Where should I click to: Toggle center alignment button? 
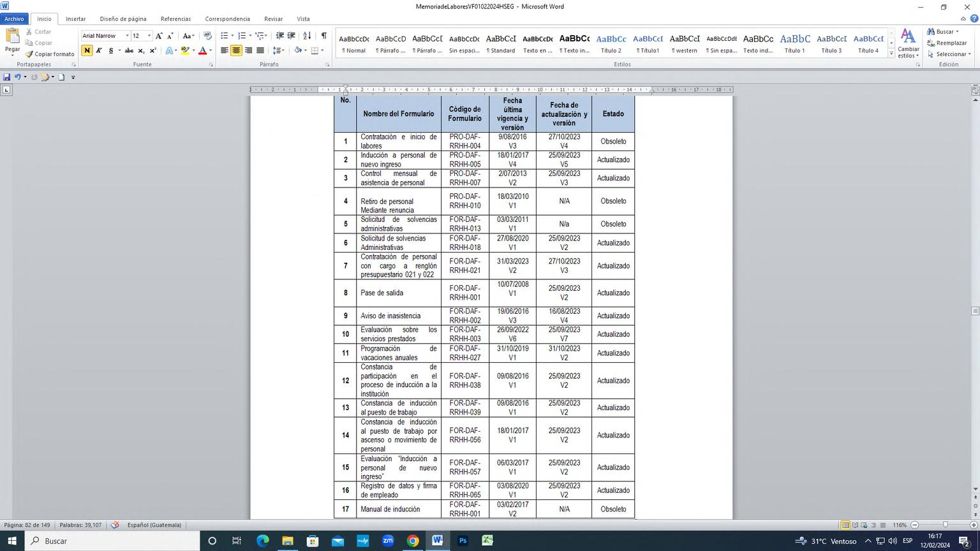[236, 50]
